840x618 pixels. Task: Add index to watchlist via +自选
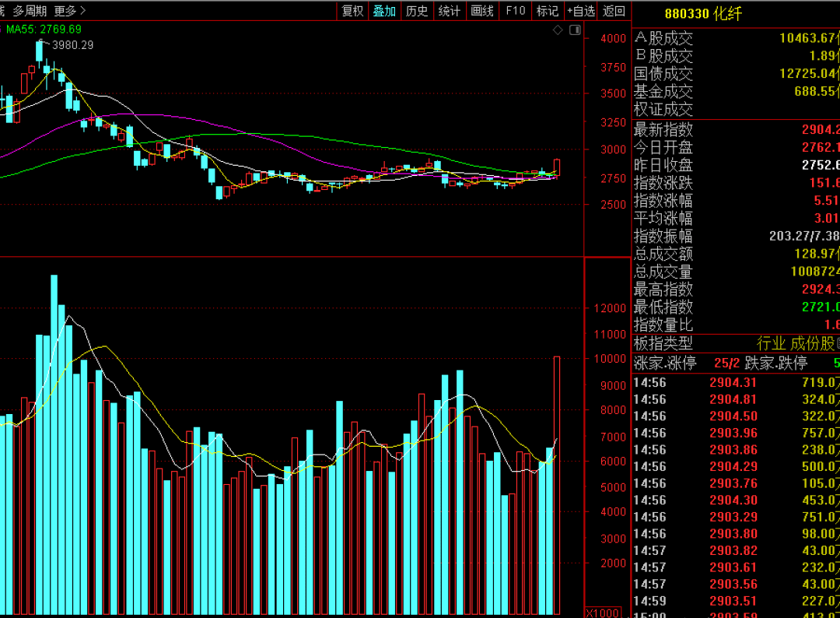(580, 12)
